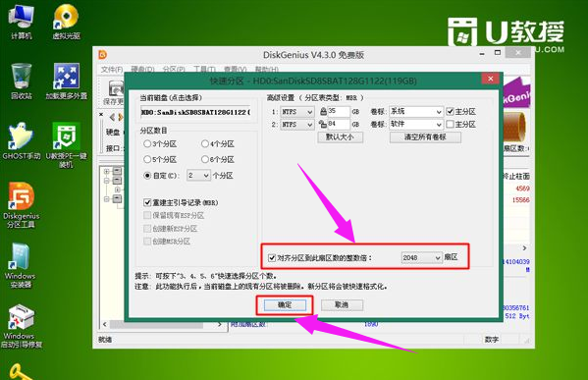Click the partition 1 size field showing 35

(x=339, y=111)
